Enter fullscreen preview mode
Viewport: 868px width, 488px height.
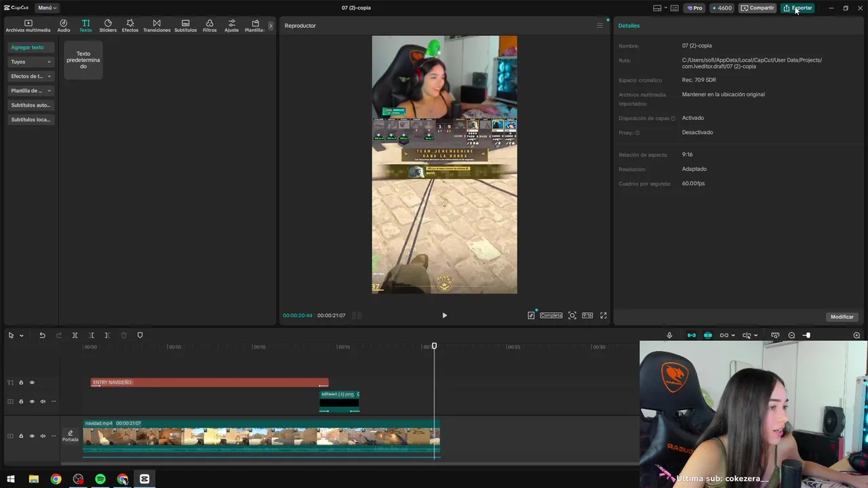[x=604, y=315]
